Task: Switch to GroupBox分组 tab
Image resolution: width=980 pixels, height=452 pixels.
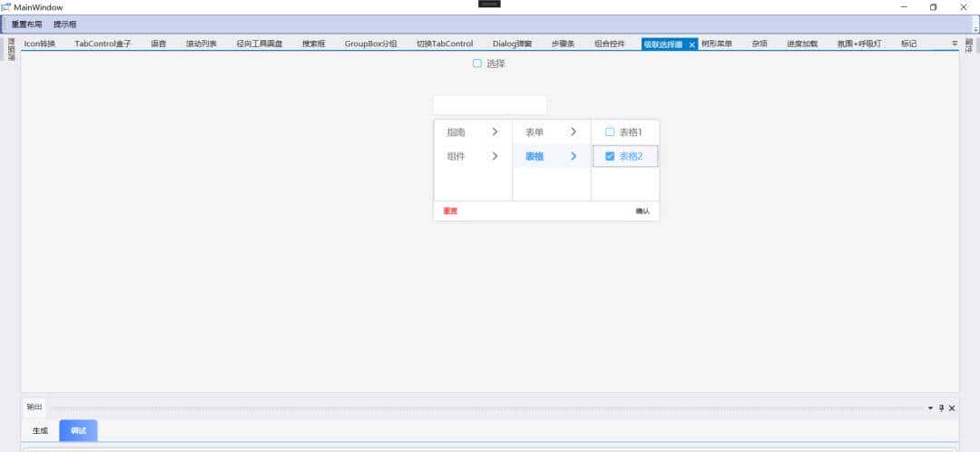Action: (370, 44)
